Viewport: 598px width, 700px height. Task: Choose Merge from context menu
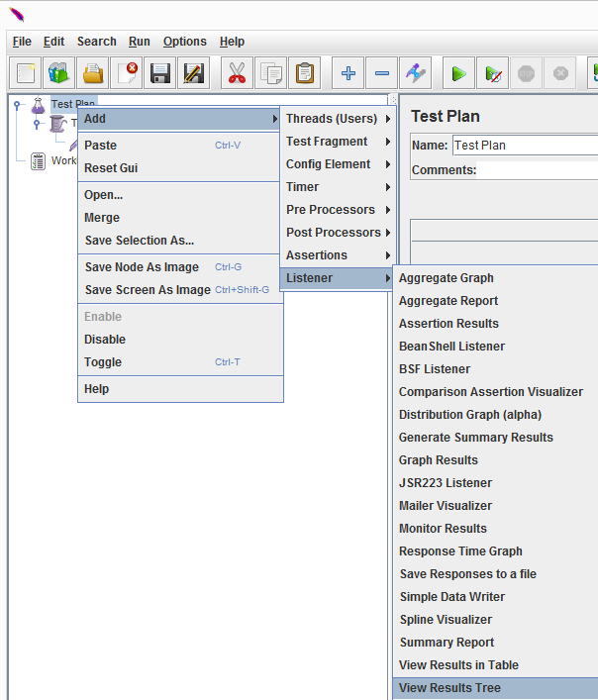coord(180,218)
